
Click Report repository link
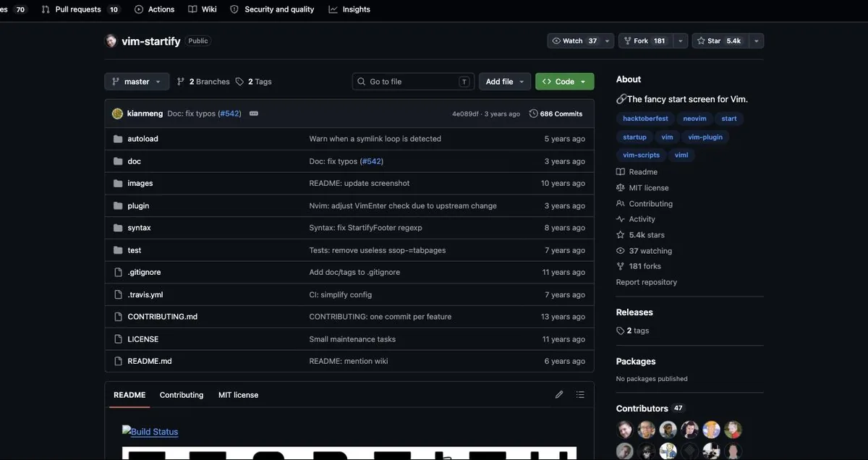[x=647, y=282]
